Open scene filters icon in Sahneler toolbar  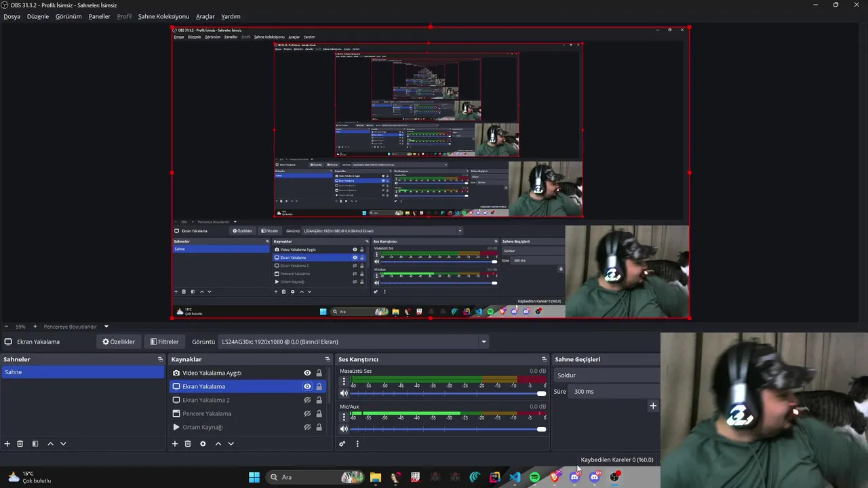pyautogui.click(x=35, y=444)
